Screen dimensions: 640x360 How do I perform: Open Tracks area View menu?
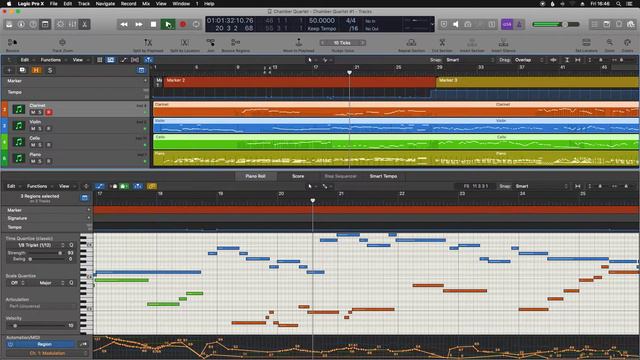click(78, 60)
